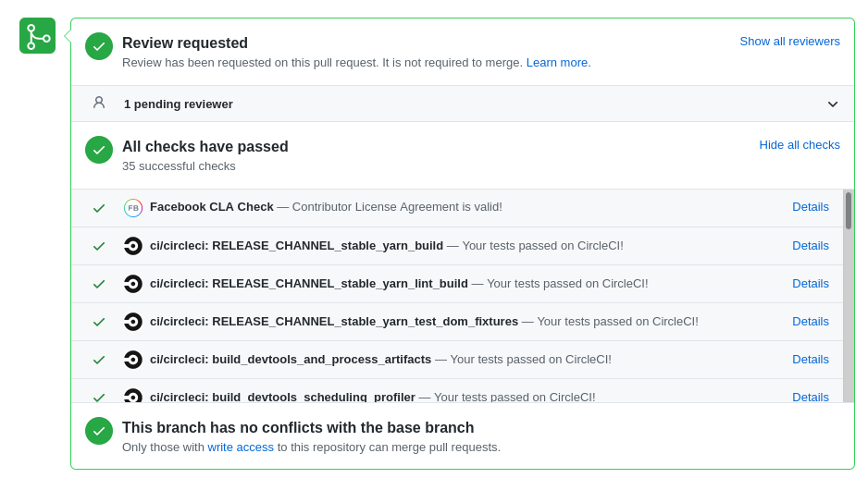Click CircleCI icon beside yarn_test_dom_fixtures check

pyautogui.click(x=133, y=322)
